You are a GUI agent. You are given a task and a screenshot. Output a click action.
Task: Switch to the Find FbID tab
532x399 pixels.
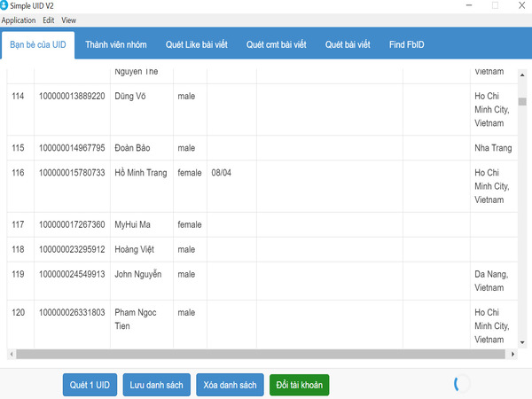coord(406,45)
